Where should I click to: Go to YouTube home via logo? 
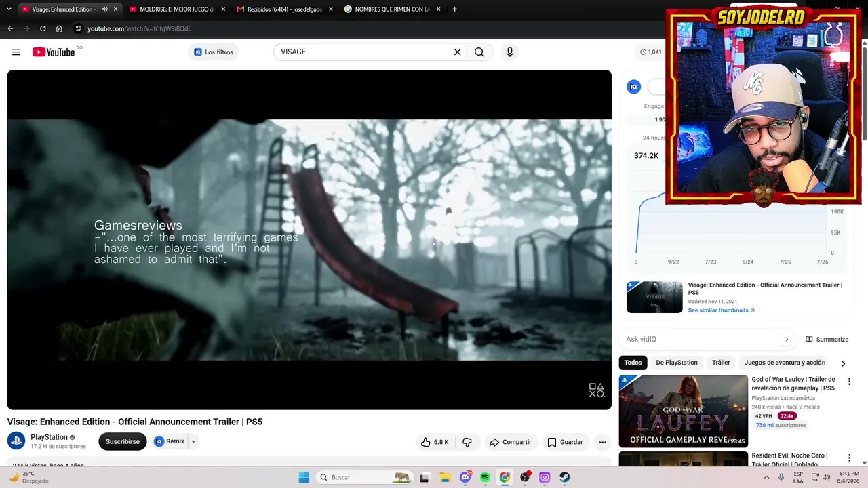pos(54,52)
